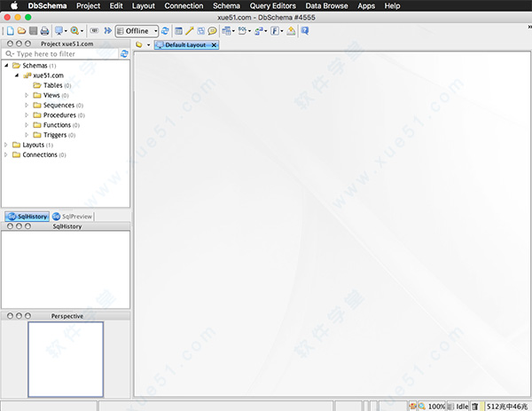Click the save project disk icon
Viewport: 532px width, 411px height.
point(33,31)
